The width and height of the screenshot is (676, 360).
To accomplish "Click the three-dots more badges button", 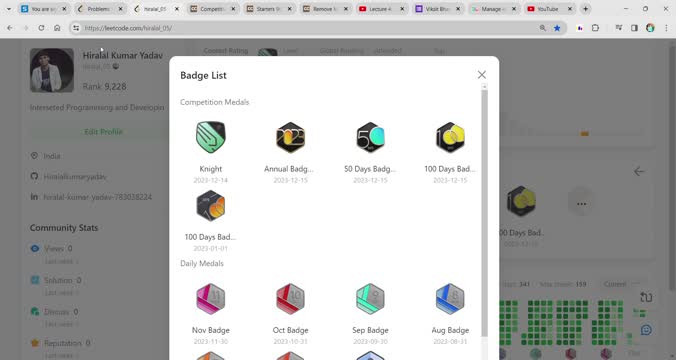I will coord(581,203).
